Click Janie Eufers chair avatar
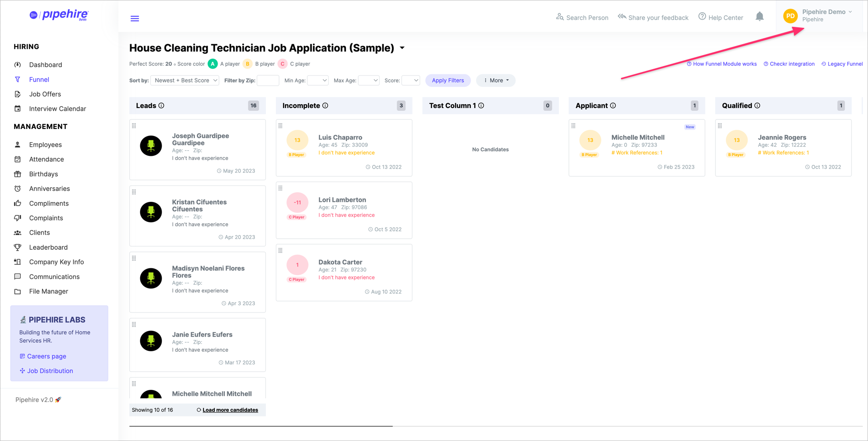The image size is (868, 441). pos(151,341)
